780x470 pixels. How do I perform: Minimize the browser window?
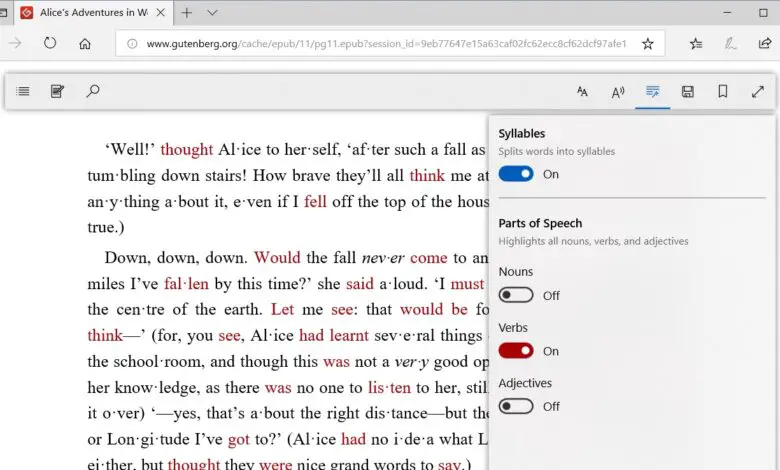coord(727,13)
